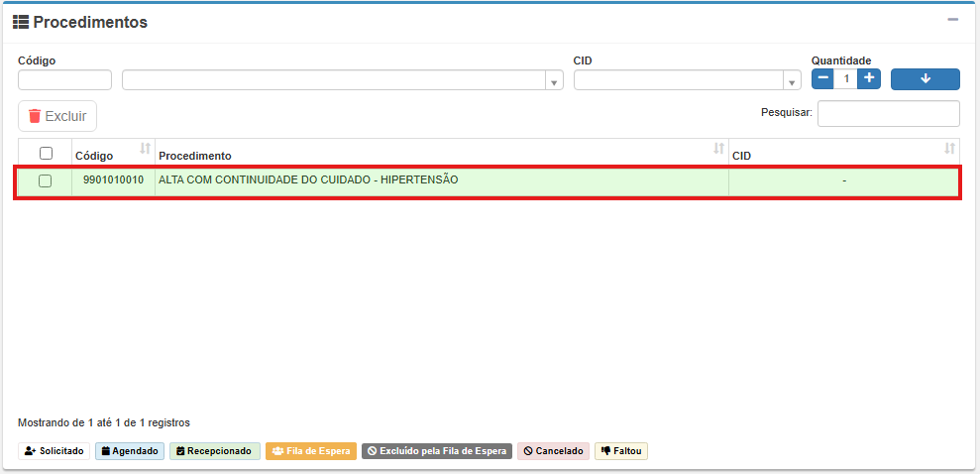Increase quantity with plus button

(x=869, y=78)
